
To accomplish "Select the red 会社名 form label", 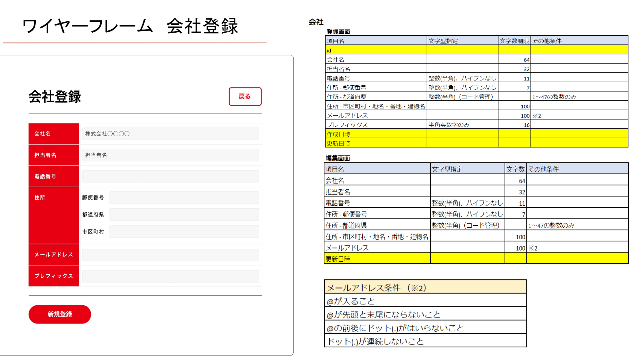I will [54, 134].
